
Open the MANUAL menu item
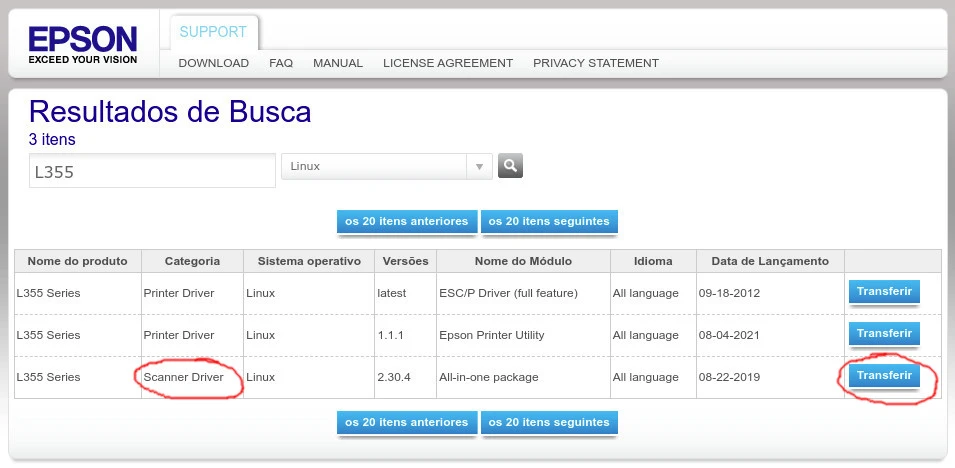click(x=338, y=63)
